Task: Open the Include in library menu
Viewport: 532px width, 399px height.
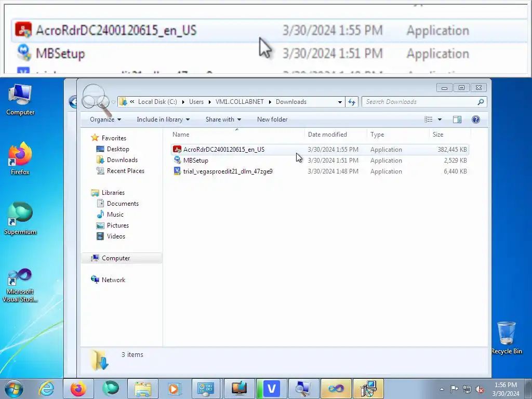Action: tap(163, 119)
